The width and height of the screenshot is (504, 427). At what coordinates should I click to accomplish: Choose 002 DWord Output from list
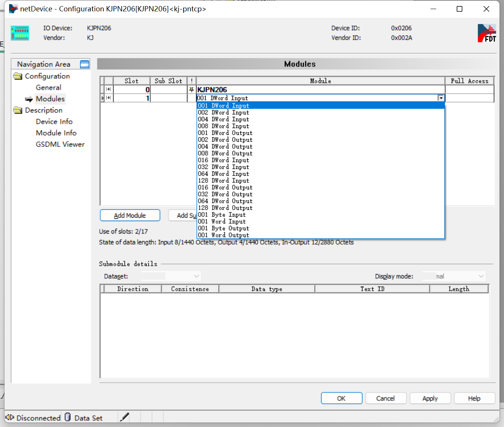click(x=321, y=140)
